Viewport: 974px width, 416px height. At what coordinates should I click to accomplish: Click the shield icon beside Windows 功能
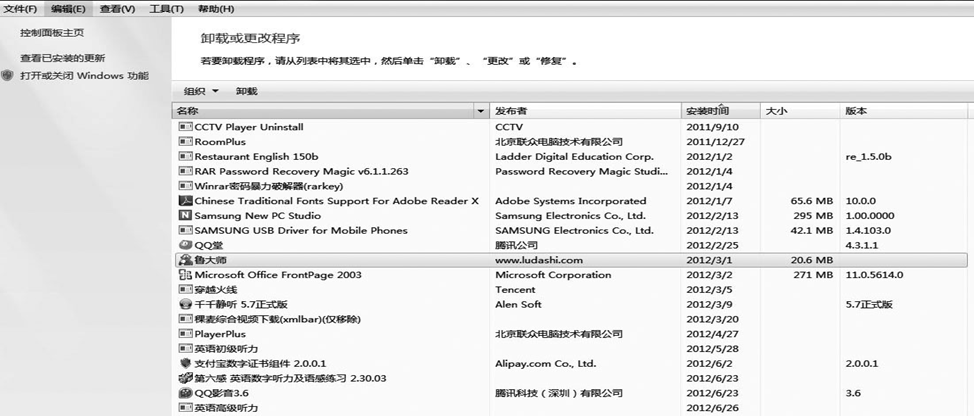pyautogui.click(x=7, y=76)
